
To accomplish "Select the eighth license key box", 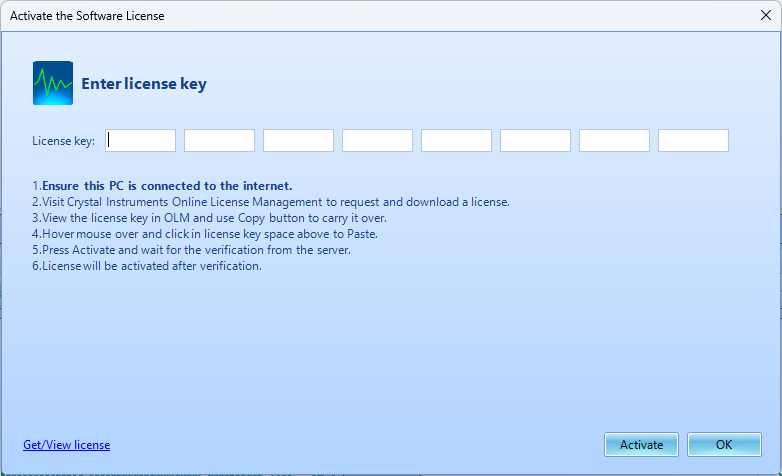I will [693, 140].
